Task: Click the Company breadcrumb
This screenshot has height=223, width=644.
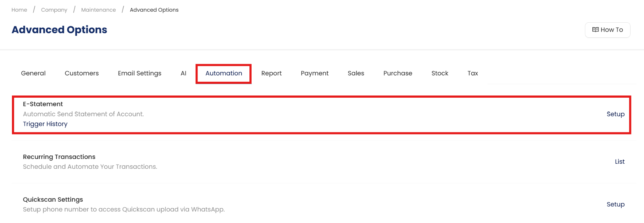Action: [54, 10]
